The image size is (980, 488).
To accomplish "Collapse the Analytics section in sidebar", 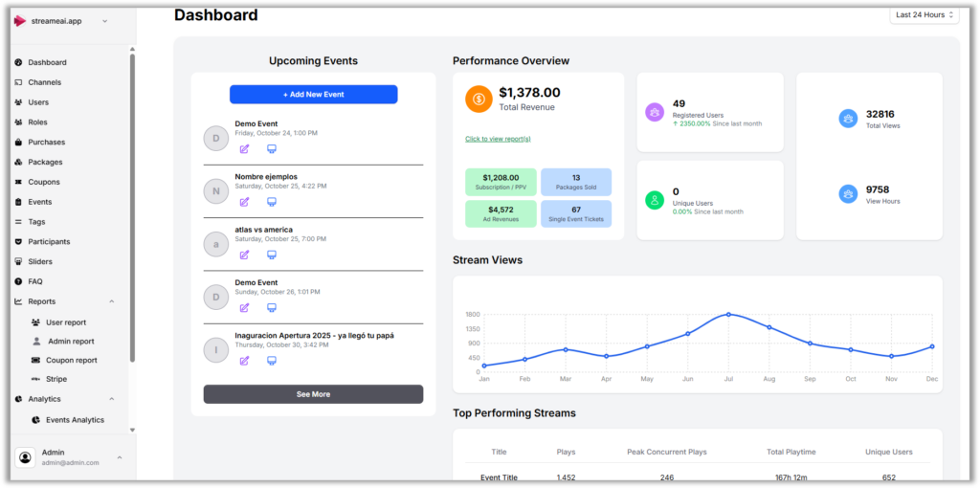I will (x=111, y=399).
